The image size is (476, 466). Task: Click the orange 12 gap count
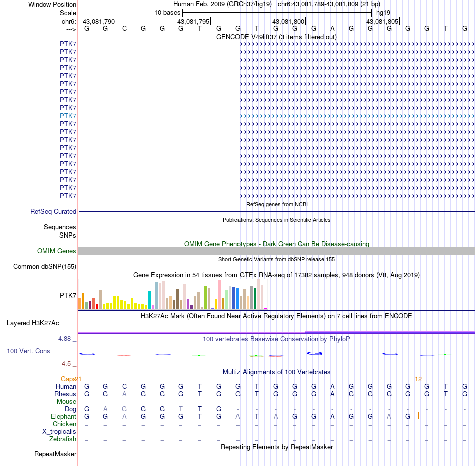(418, 379)
